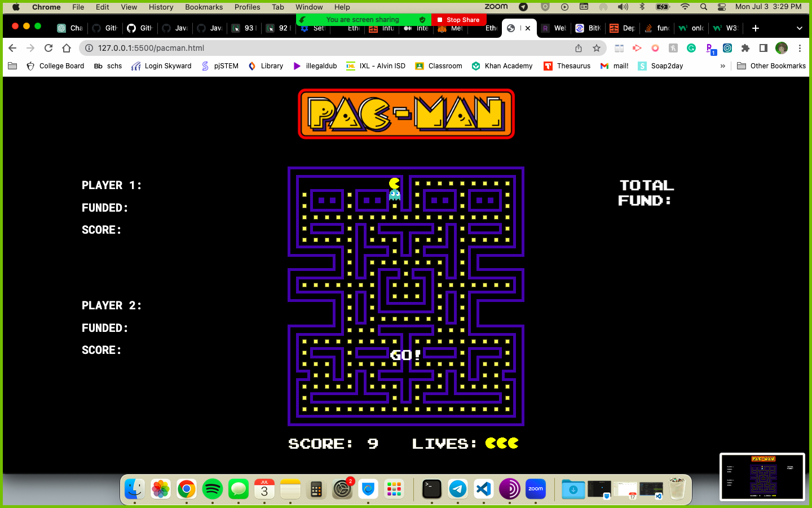Viewport: 812px width, 508px height.
Task: Open the Other Bookmarks folder
Action: (771, 66)
